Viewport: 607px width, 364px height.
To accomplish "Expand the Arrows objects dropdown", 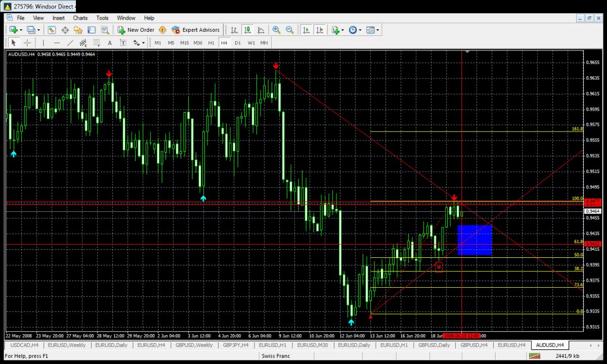I will coord(143,43).
